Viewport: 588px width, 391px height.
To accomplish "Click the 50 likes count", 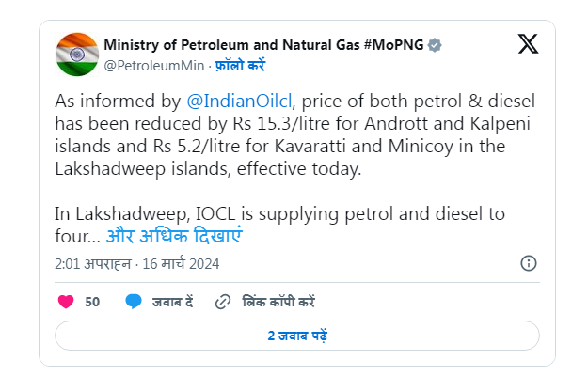I will (x=92, y=302).
